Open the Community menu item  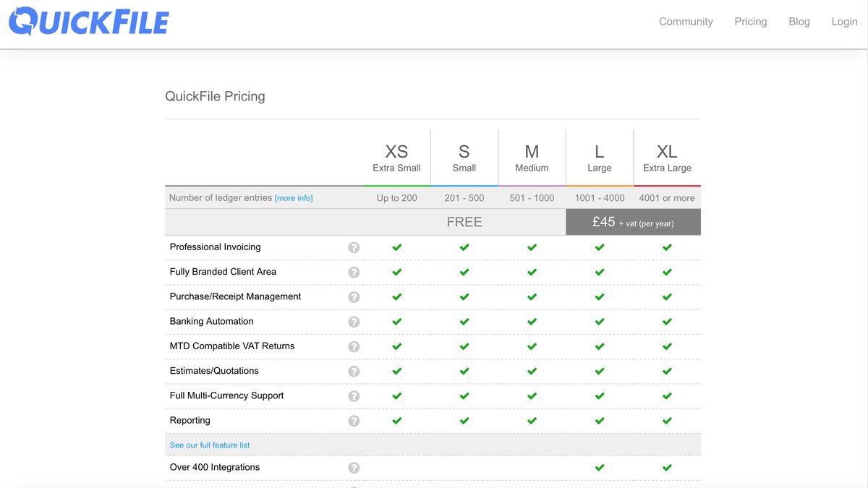coord(686,22)
